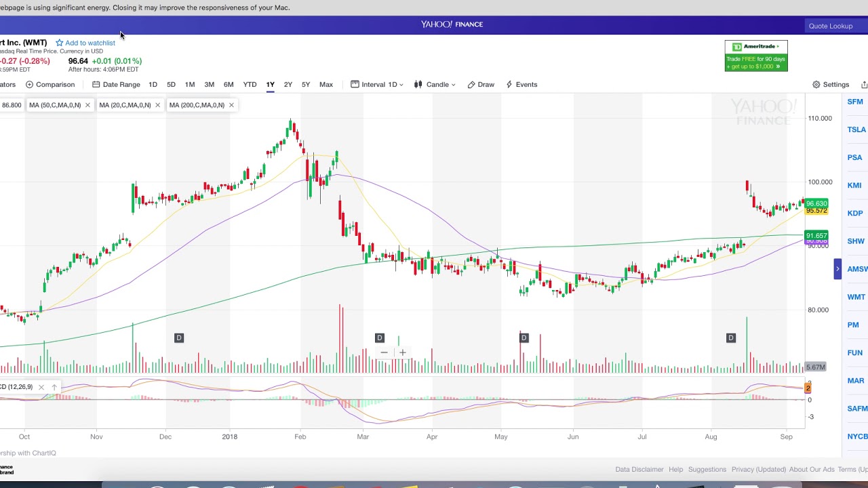This screenshot has width=868, height=488.
Task: Open the FUN ticker
Action: (x=854, y=352)
